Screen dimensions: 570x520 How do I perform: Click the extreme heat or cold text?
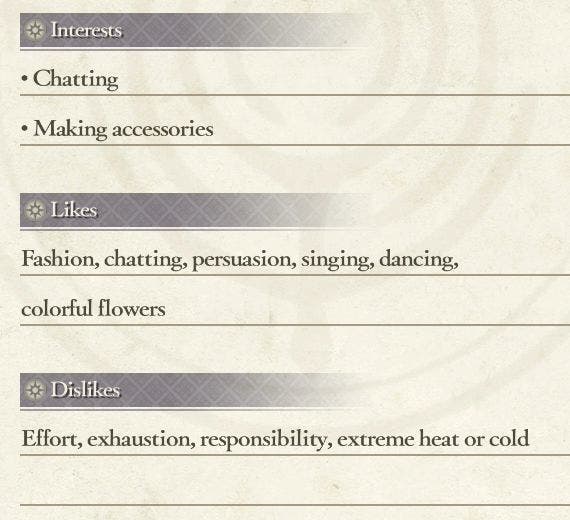point(433,439)
